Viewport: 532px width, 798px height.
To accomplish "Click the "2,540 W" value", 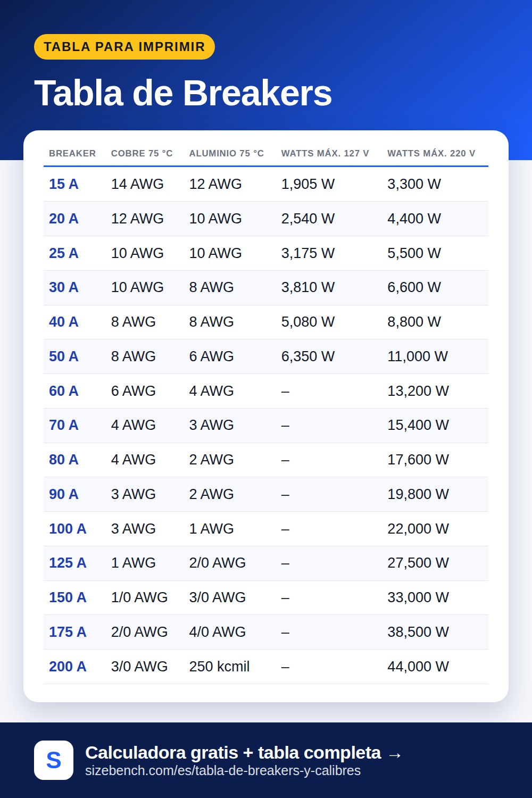I will 308,219.
